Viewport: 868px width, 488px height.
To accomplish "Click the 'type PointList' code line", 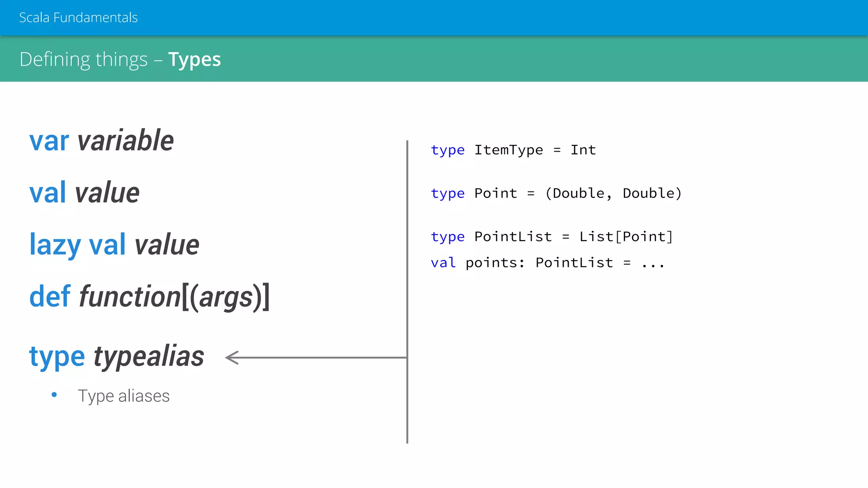I will tap(552, 236).
